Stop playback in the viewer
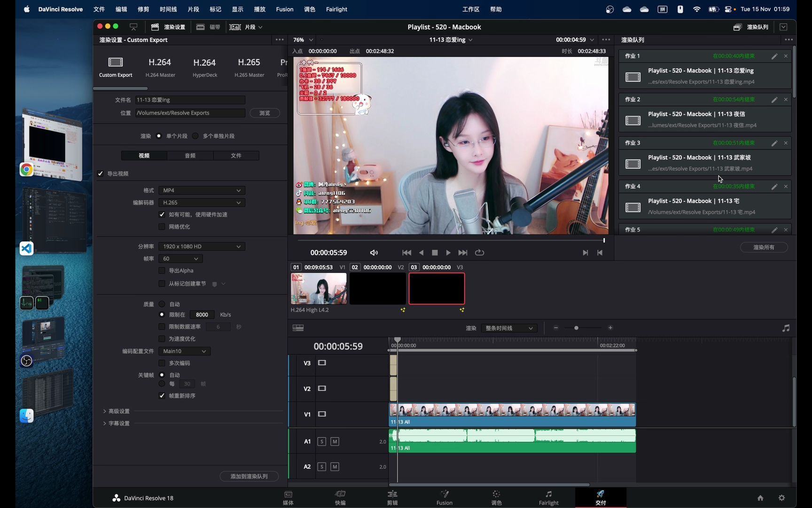This screenshot has width=812, height=508. point(435,253)
